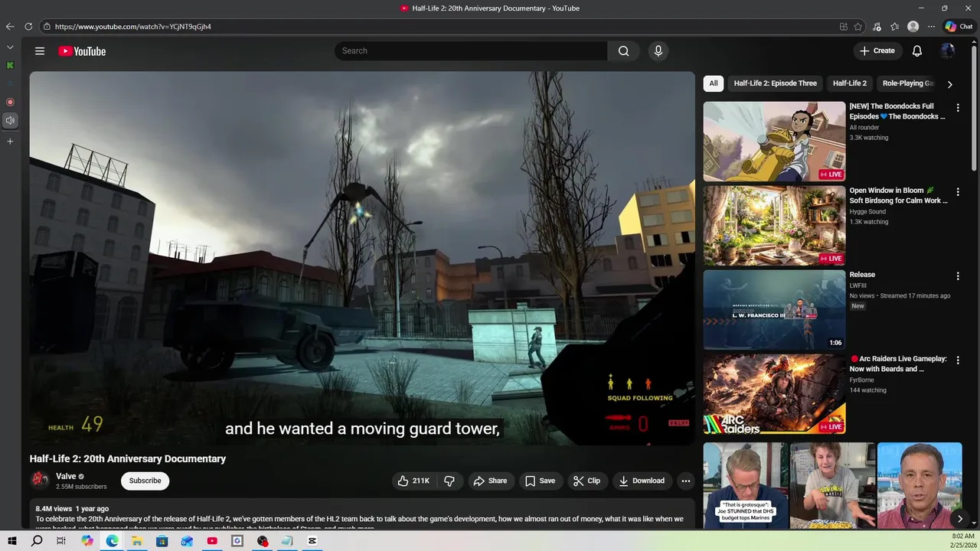View site info via the lock icon
The image size is (980, 551).
pos(47,26)
